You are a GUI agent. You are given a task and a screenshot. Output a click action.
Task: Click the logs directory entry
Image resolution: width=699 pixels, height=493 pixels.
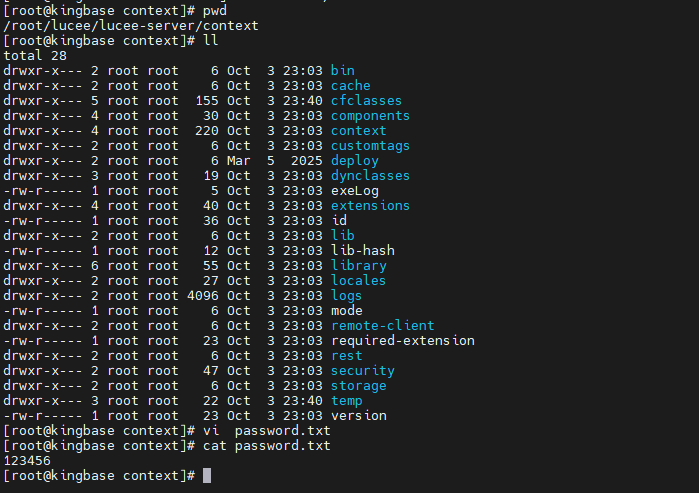pos(346,295)
